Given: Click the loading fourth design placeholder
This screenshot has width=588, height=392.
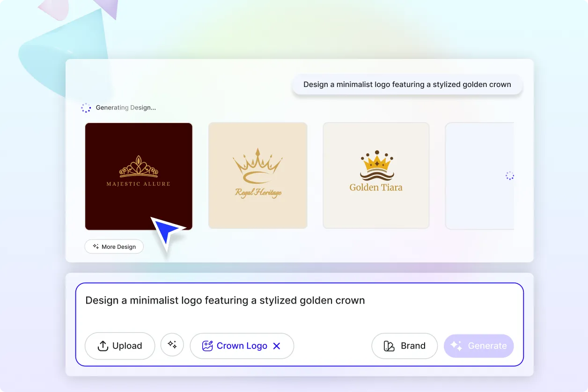Looking at the screenshot, I should tap(479, 176).
